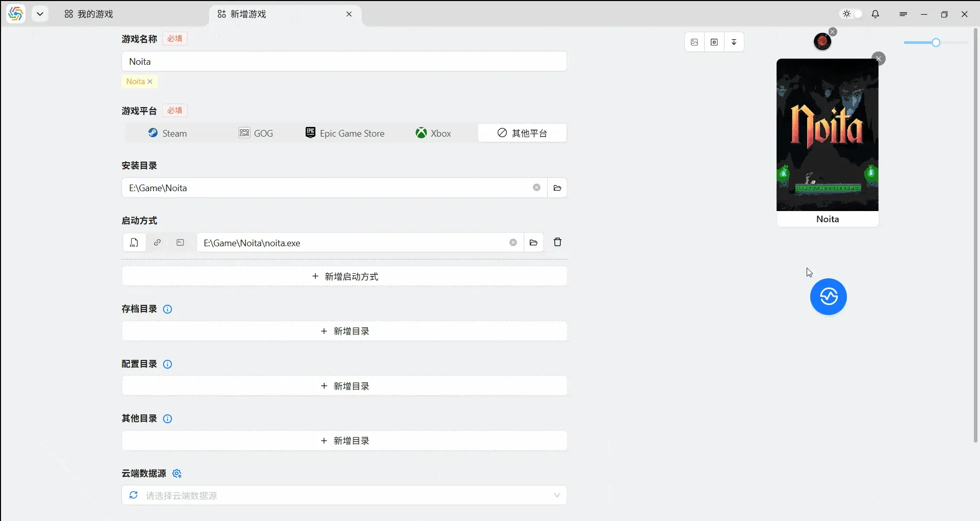The height and width of the screenshot is (521, 980).
Task: Delete the noita.exe launch method with trash icon
Action: click(557, 242)
